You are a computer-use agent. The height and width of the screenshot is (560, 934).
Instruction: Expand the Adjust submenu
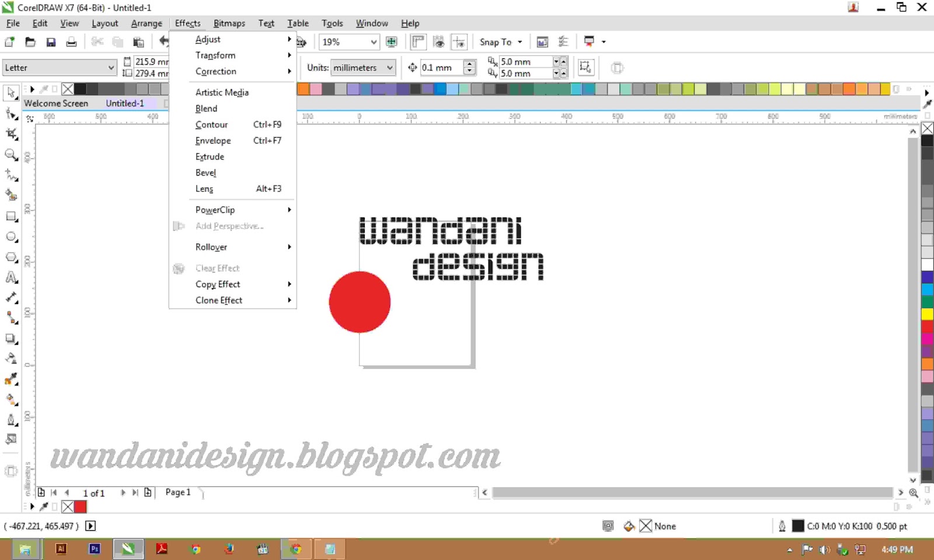(233, 39)
